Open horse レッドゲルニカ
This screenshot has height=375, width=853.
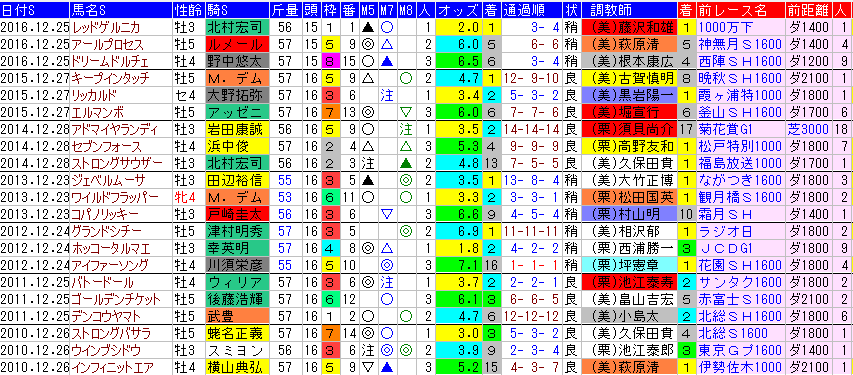106,27
